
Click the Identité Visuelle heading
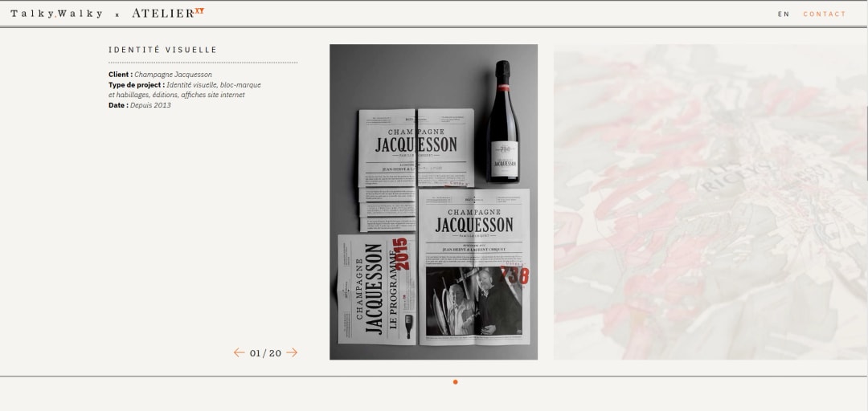click(163, 50)
